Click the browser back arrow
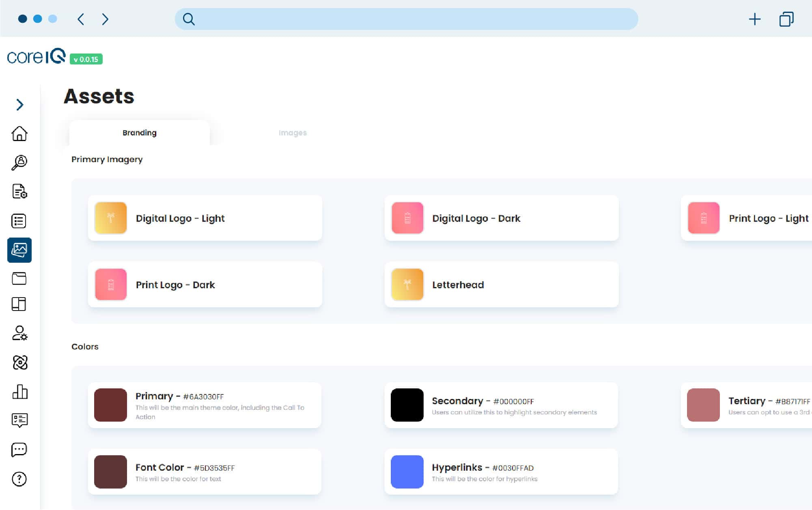 (81, 19)
